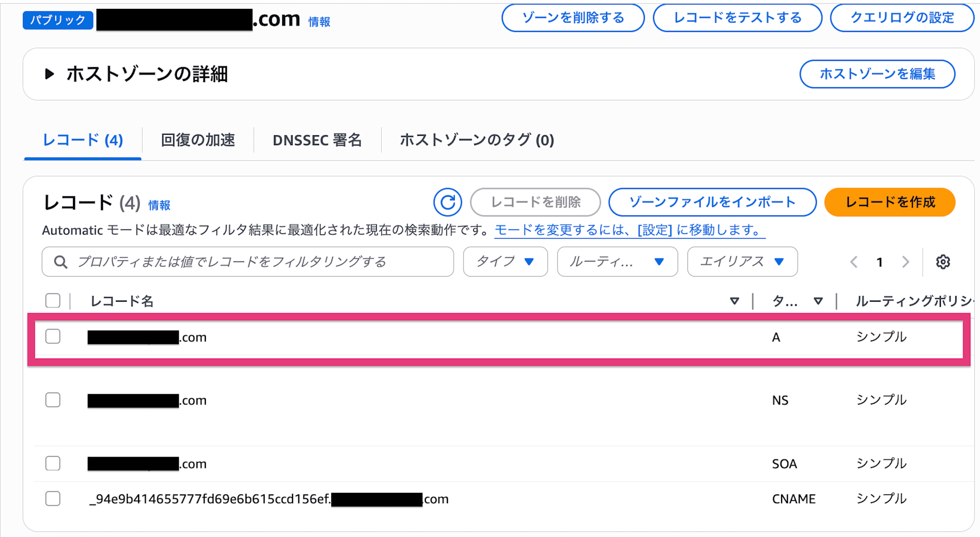This screenshot has height=537, width=980.
Task: Click the record filter input field
Action: pos(245,262)
